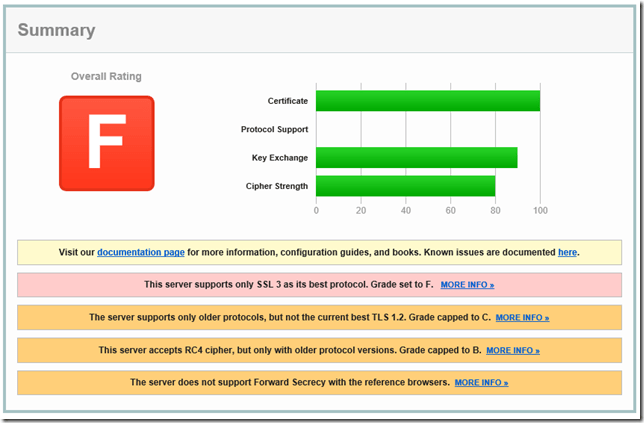Click the red F grade badge
Viewport: 644px width, 423px height.
click(x=106, y=143)
